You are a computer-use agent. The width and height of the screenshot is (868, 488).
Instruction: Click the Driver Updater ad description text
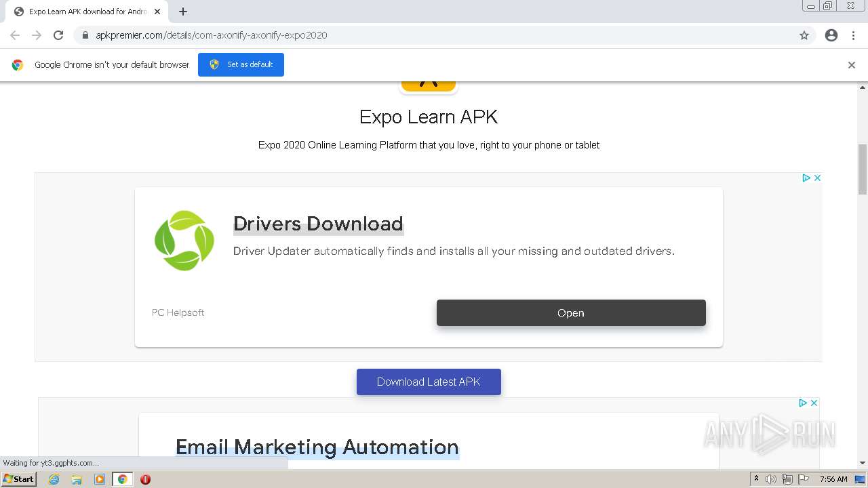coord(454,251)
